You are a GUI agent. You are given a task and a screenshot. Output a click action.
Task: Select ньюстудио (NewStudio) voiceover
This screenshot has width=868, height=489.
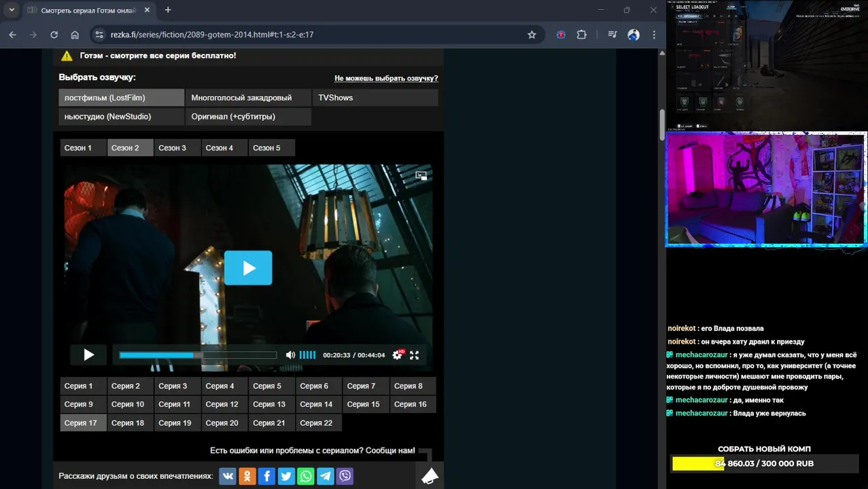coord(122,117)
